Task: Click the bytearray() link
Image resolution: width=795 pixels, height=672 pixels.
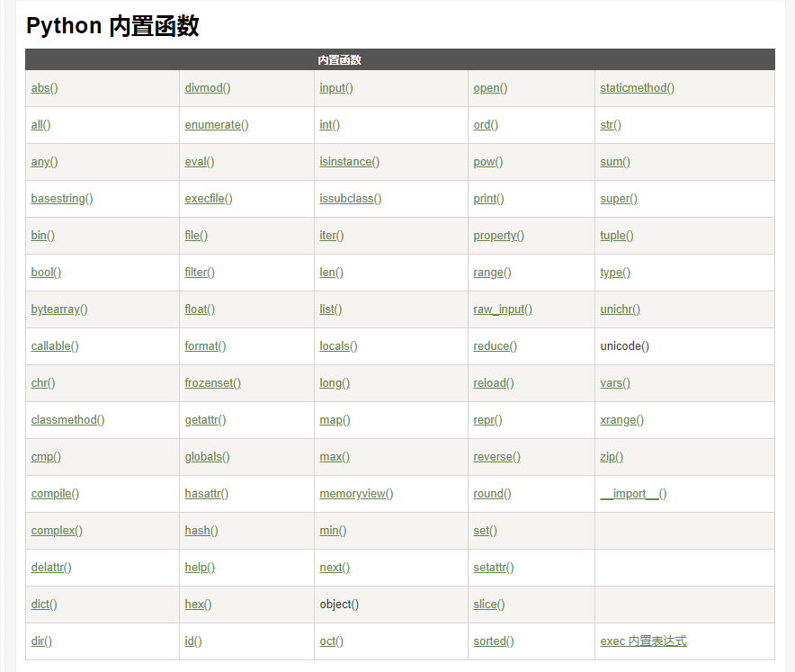Action: pos(59,309)
